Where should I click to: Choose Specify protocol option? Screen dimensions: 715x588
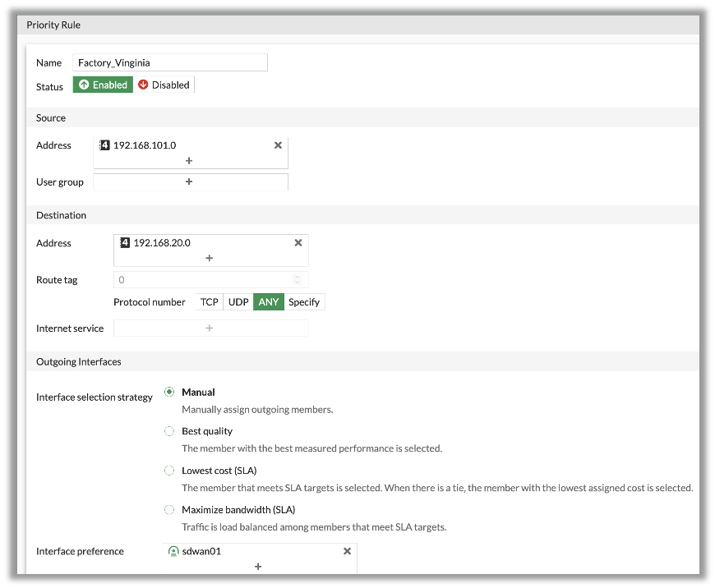point(304,302)
